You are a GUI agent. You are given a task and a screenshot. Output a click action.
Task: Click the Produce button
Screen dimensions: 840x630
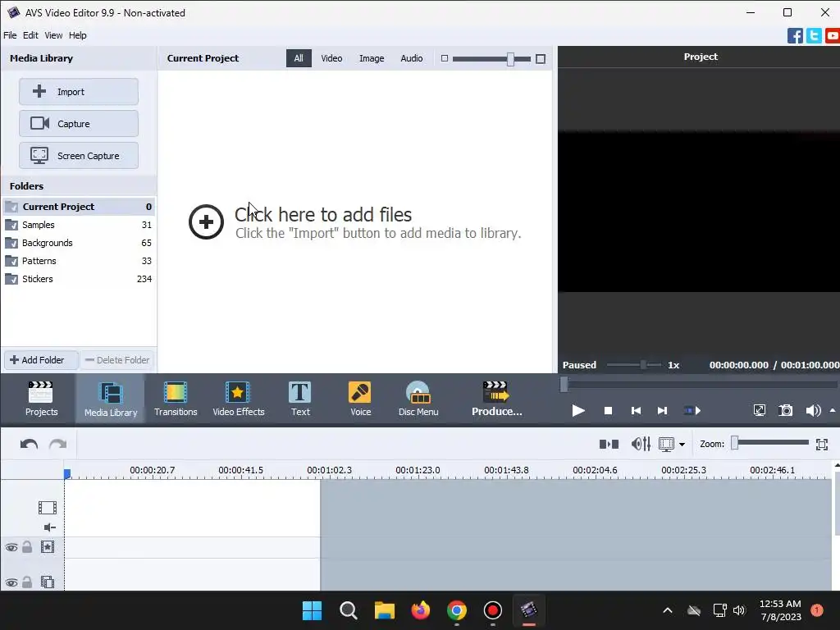pos(496,399)
